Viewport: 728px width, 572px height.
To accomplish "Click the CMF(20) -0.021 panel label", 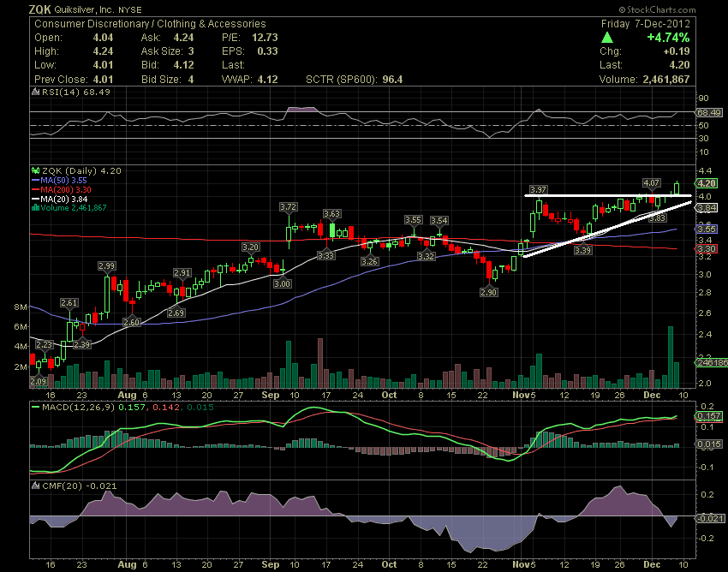I will (x=80, y=486).
